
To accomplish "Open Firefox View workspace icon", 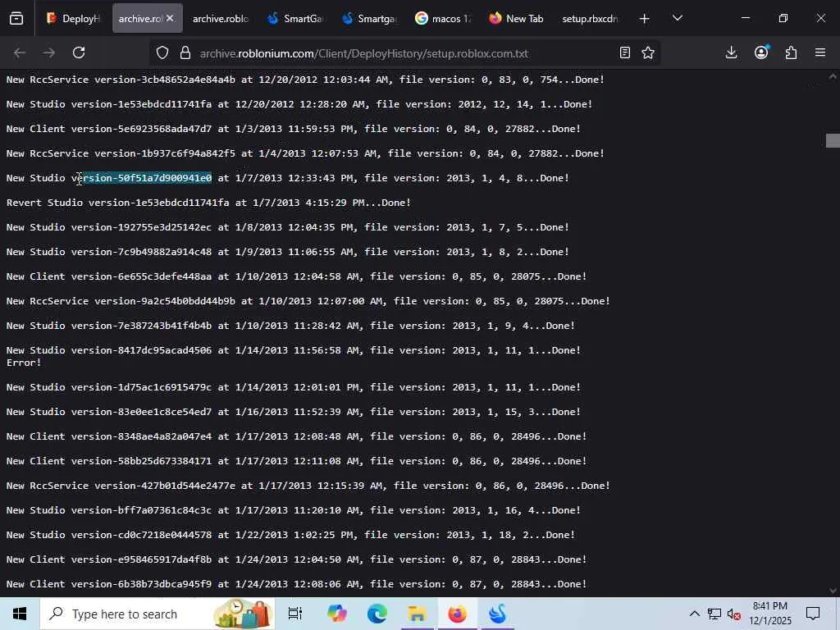I will tap(16, 19).
